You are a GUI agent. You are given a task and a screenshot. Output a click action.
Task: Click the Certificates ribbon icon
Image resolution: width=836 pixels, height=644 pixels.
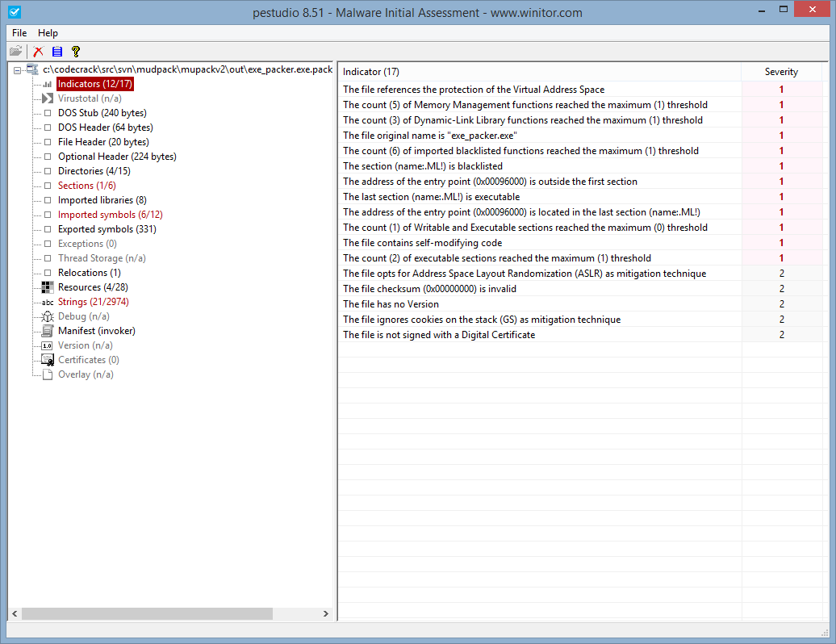click(48, 360)
